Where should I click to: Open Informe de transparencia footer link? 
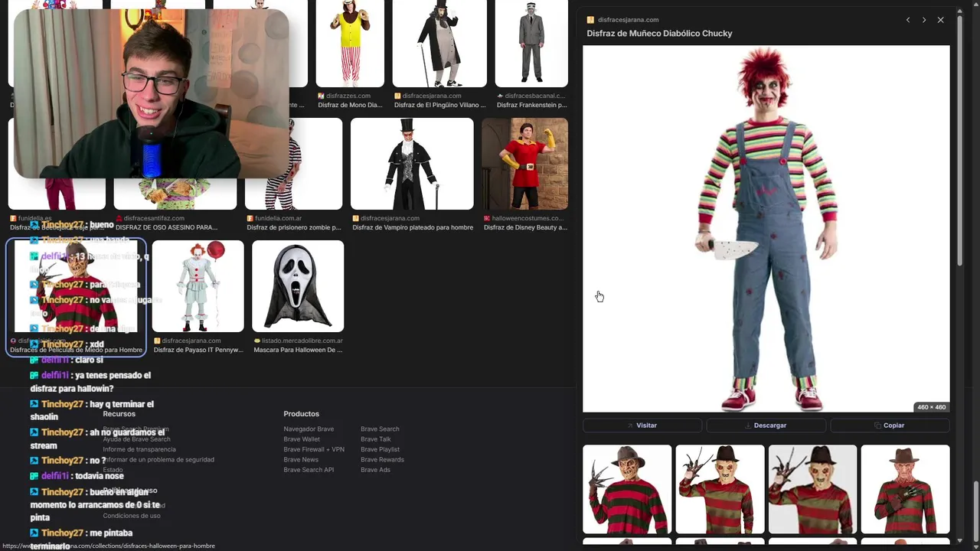(139, 449)
